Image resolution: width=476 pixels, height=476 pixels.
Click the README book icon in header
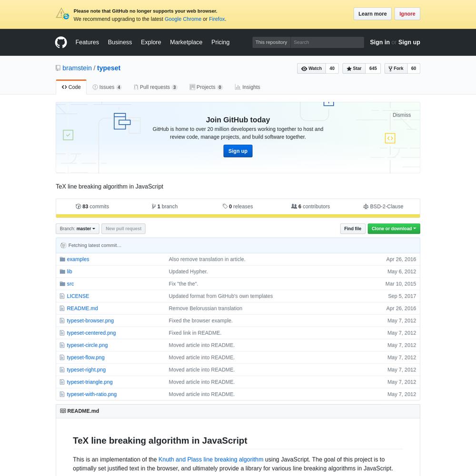pos(63,411)
